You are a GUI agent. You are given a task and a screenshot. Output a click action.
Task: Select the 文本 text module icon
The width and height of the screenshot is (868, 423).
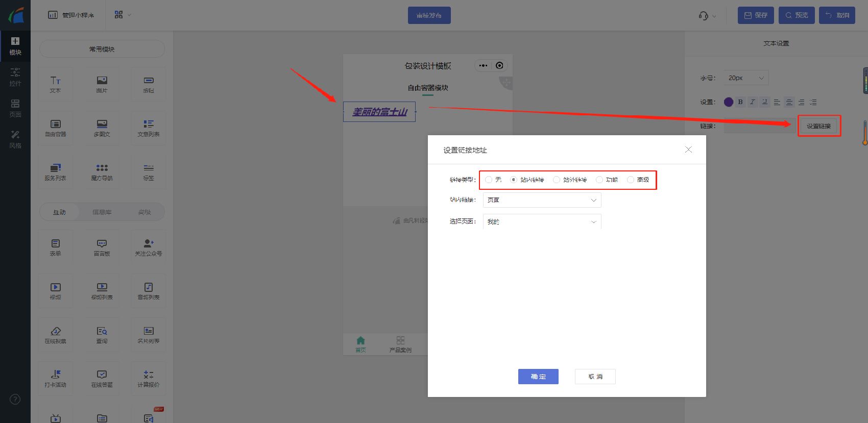point(55,84)
